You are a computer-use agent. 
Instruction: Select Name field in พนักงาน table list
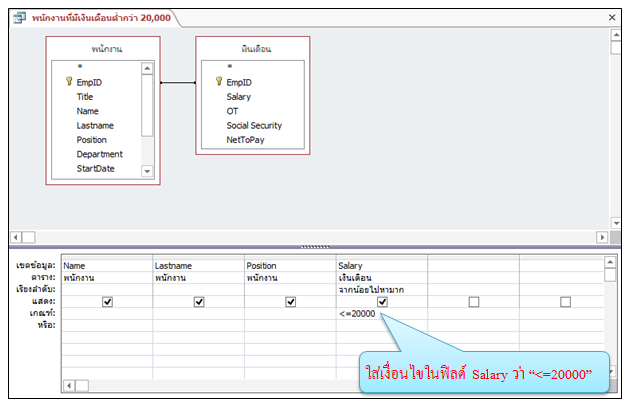88,111
